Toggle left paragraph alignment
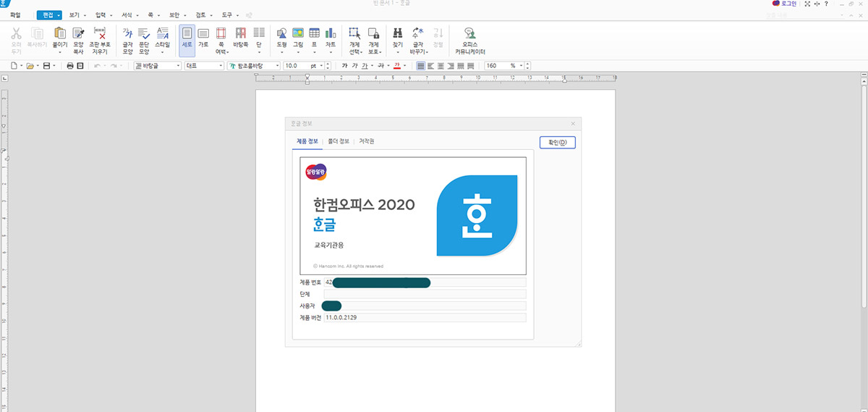868x412 pixels. pyautogui.click(x=430, y=65)
